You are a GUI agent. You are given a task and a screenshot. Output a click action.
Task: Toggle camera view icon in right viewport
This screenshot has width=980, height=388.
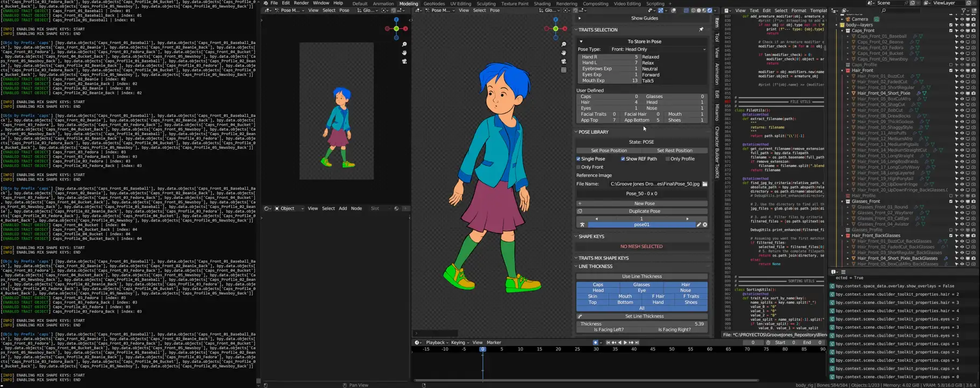point(564,61)
